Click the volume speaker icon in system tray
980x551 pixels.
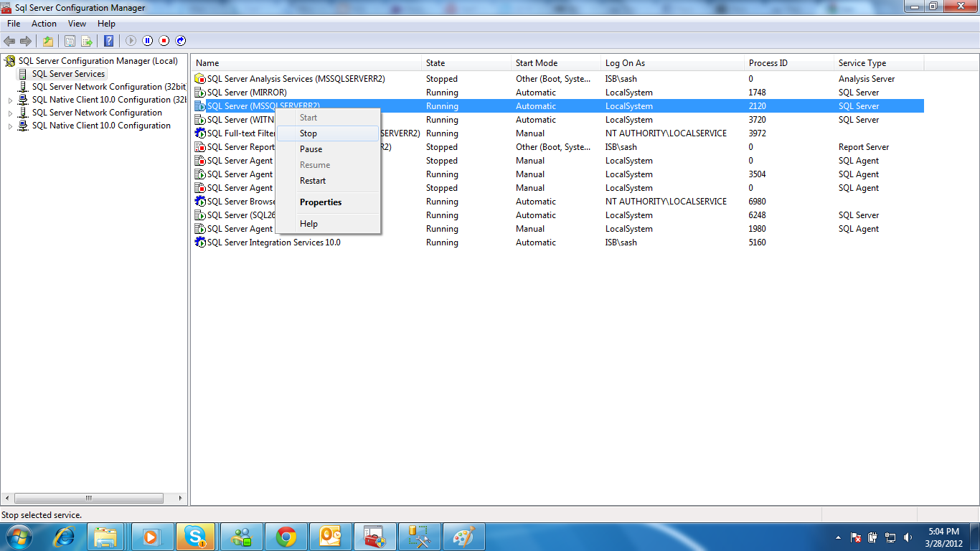click(906, 536)
